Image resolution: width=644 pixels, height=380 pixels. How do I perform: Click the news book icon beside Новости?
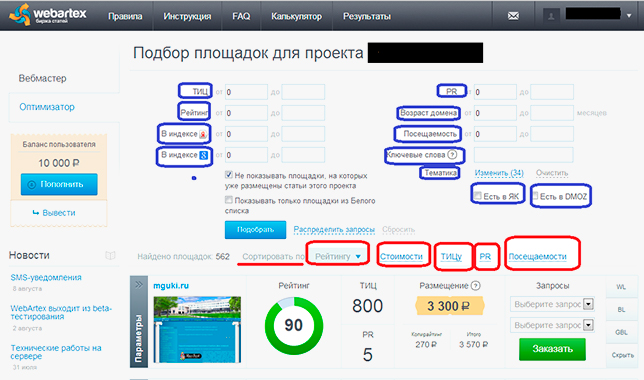110,256
